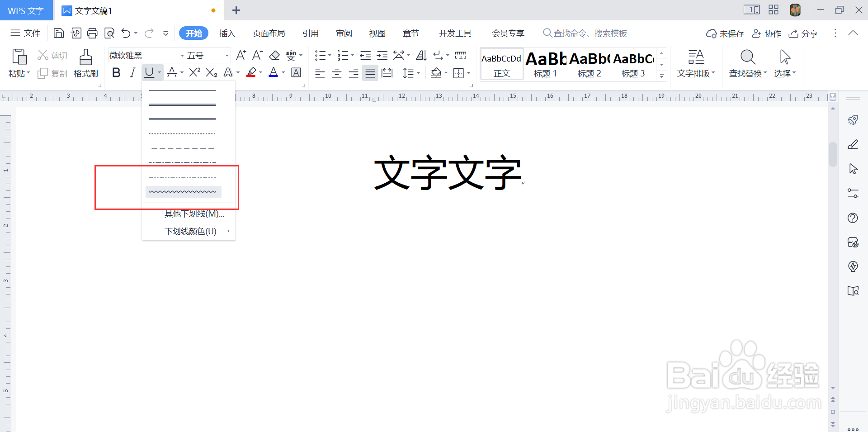Choose wavy underline style
The image size is (868, 432).
click(x=183, y=192)
